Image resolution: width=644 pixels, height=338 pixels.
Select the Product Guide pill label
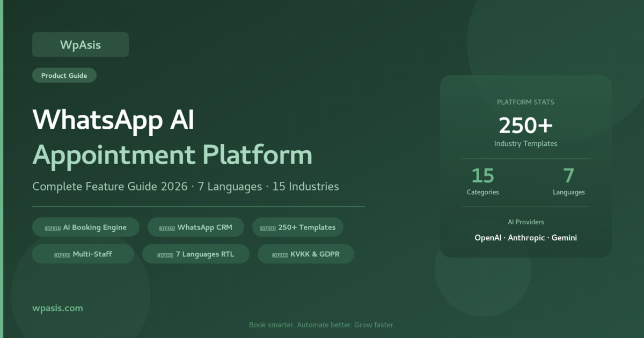(64, 76)
